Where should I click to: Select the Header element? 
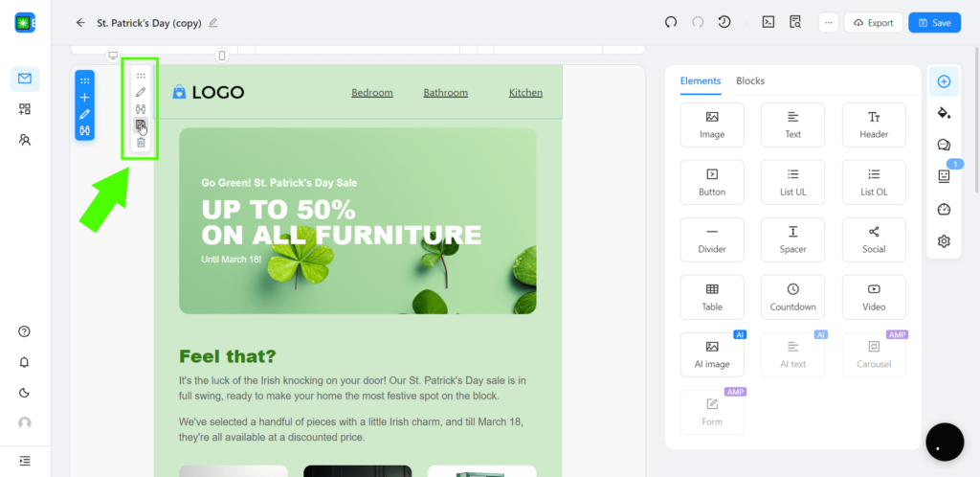(874, 125)
